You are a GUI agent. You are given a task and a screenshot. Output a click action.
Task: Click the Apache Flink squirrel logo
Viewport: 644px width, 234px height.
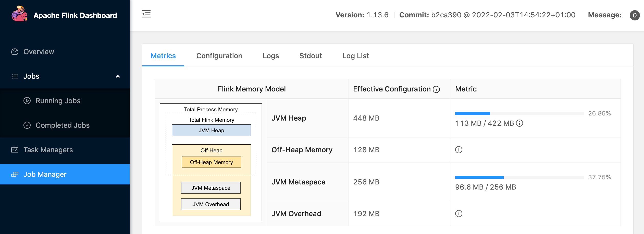tap(19, 14)
